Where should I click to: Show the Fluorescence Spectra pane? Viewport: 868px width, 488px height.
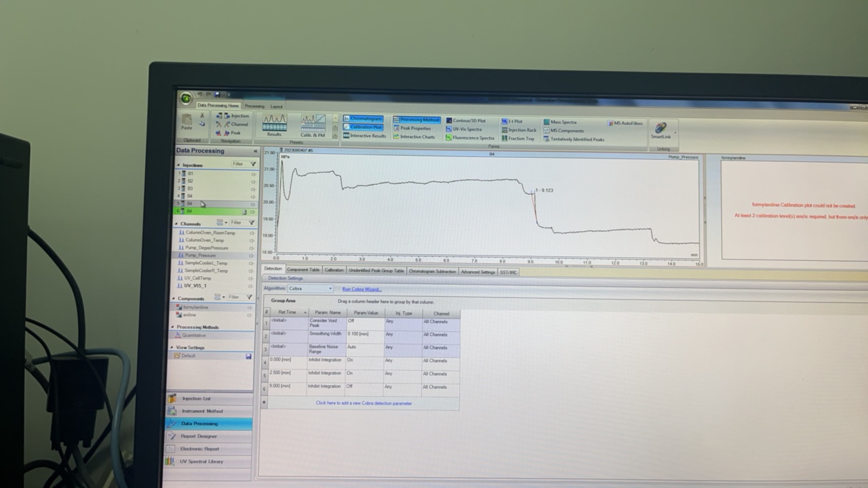(469, 138)
